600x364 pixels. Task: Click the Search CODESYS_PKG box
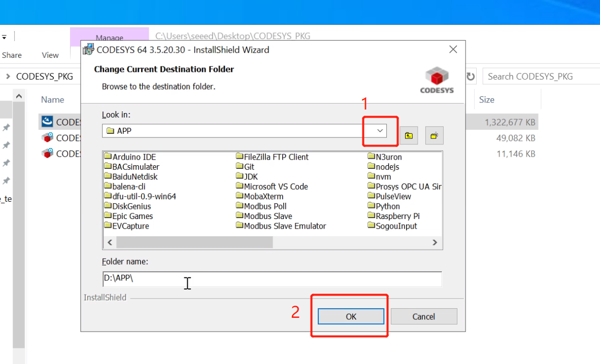(542, 77)
